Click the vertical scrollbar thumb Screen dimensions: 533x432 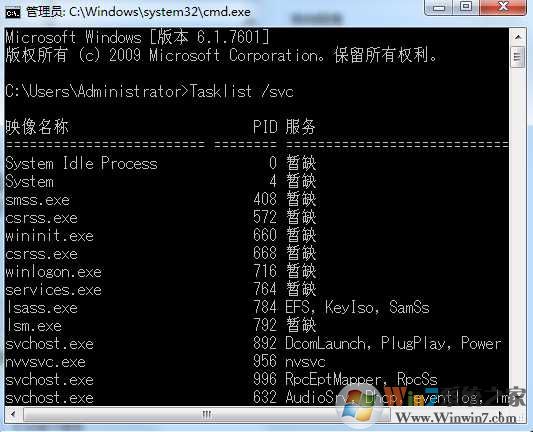pyautogui.click(x=518, y=57)
